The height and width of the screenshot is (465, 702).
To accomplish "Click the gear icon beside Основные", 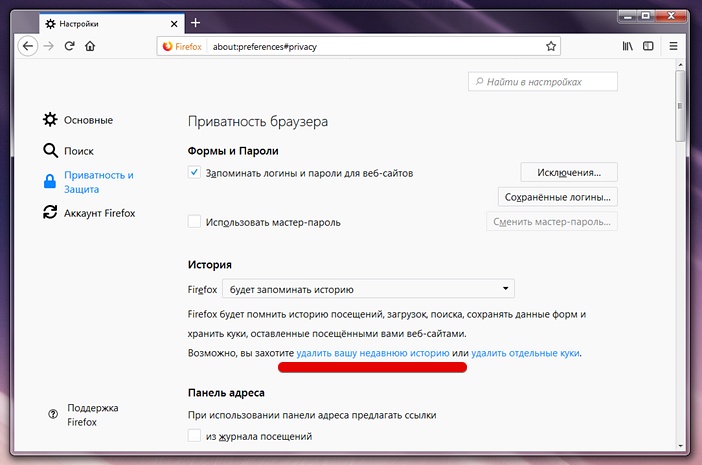I will pyautogui.click(x=50, y=119).
